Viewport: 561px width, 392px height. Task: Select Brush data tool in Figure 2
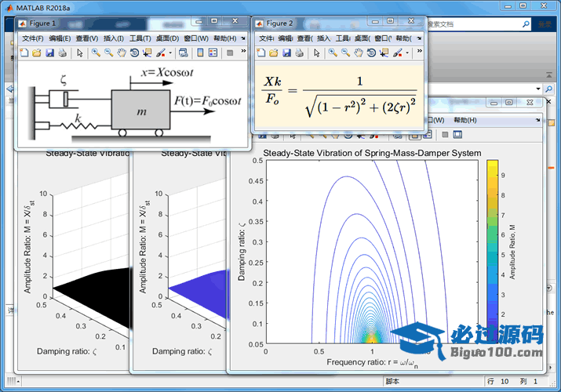pyautogui.click(x=398, y=53)
